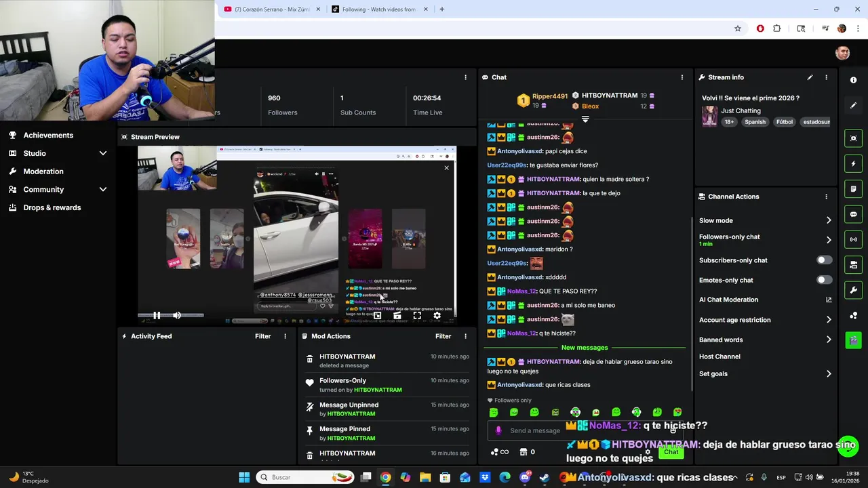Open a new browser tab
Screen dimensions: 868x488
441,9
